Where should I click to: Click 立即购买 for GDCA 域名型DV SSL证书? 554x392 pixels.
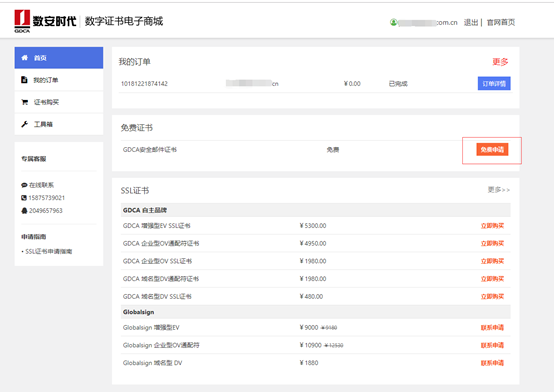pos(492,296)
